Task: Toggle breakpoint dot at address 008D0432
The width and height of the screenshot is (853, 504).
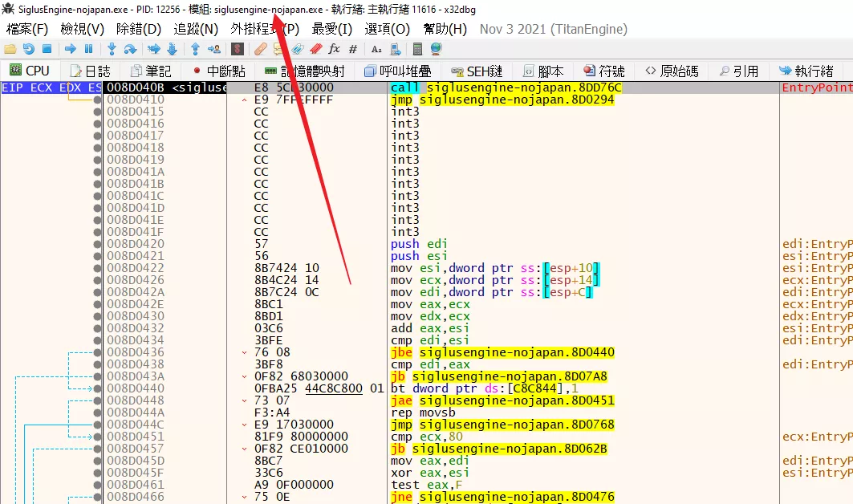Action: tap(97, 328)
